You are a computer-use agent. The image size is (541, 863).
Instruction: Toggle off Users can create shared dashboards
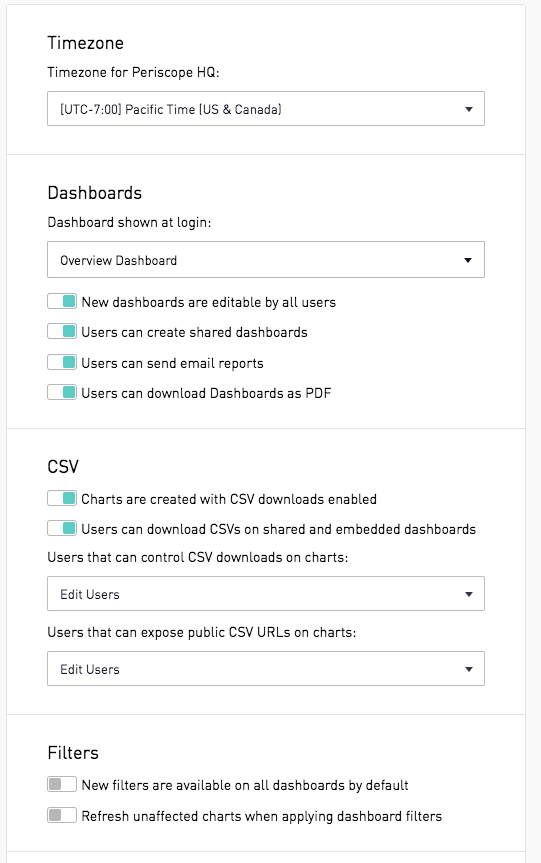62,332
